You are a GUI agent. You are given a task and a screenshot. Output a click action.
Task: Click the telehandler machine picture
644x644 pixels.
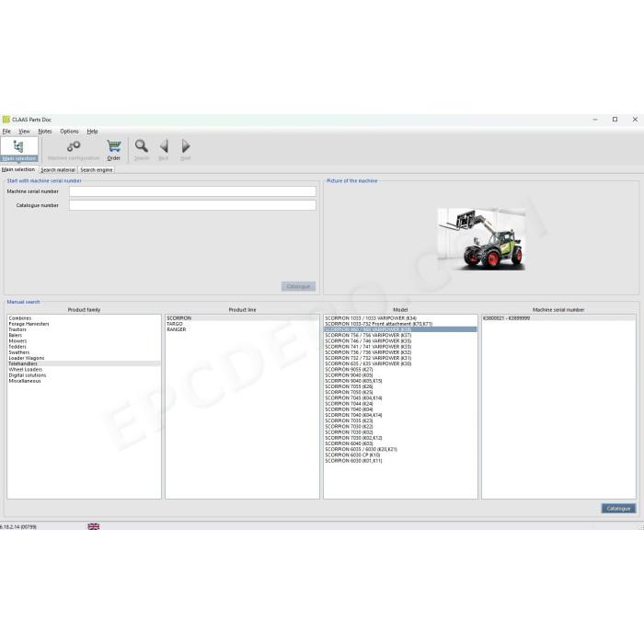[481, 239]
